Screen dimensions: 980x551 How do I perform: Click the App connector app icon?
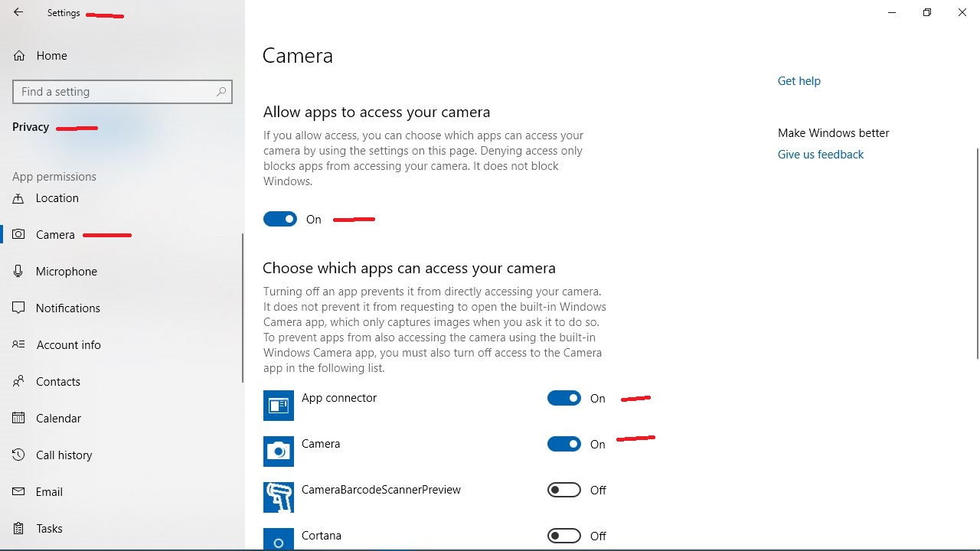tap(279, 406)
